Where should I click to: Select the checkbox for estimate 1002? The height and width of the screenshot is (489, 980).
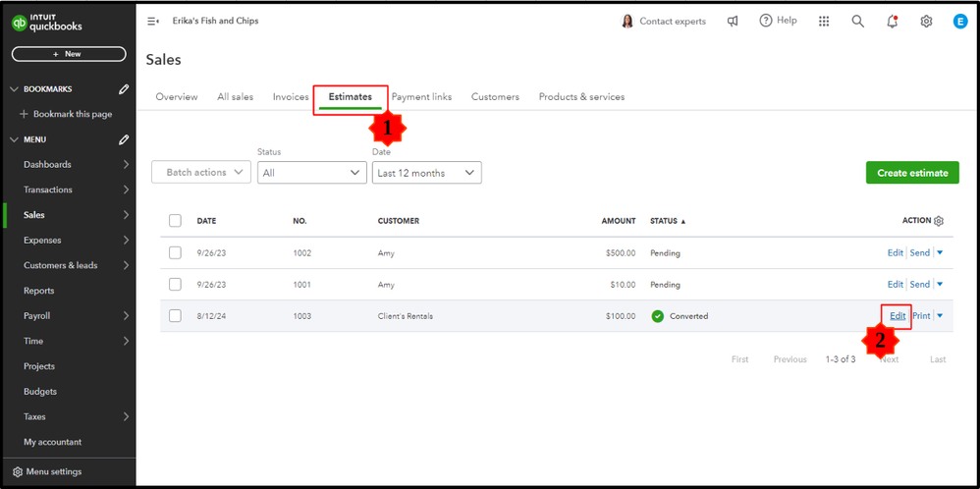point(175,252)
